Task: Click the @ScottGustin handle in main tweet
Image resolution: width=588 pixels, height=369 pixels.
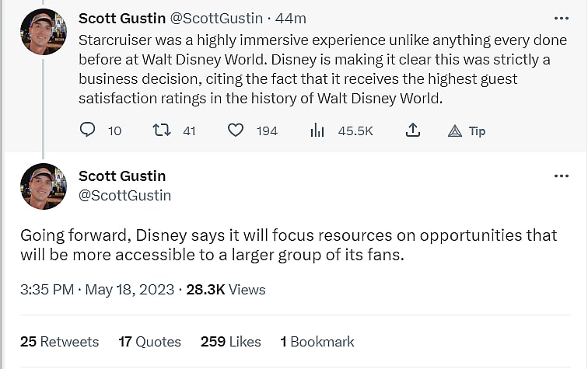Action: (124, 196)
